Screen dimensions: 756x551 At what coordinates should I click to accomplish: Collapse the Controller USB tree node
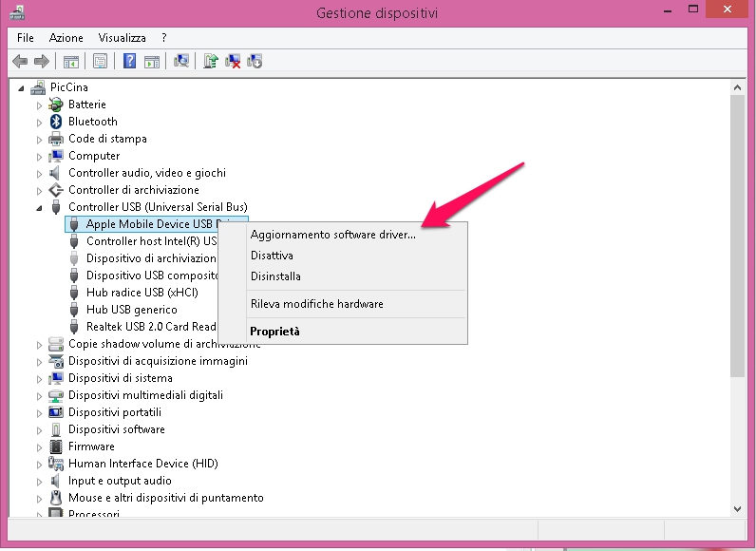[40, 207]
